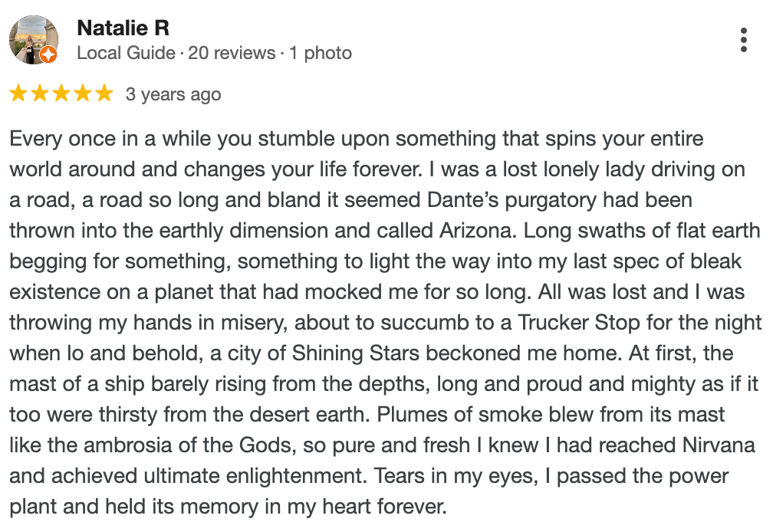This screenshot has height=532, width=773.
Task: Click the word "Arizona" in the review
Action: click(x=476, y=231)
